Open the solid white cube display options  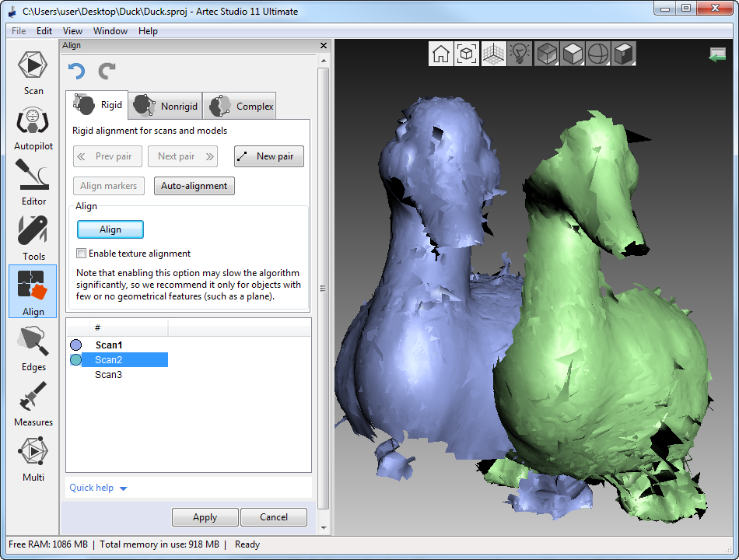[573, 54]
